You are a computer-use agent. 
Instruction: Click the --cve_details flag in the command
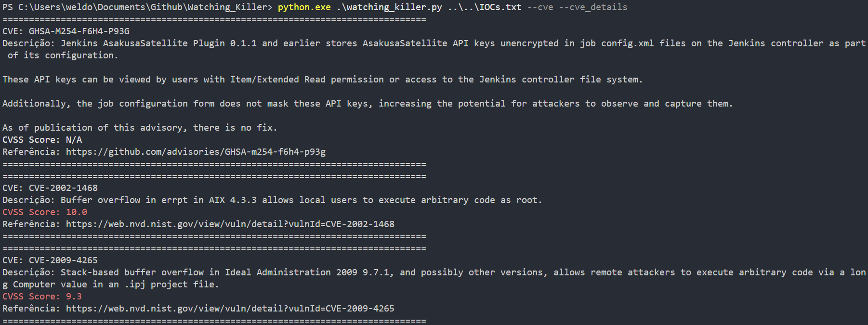593,7
